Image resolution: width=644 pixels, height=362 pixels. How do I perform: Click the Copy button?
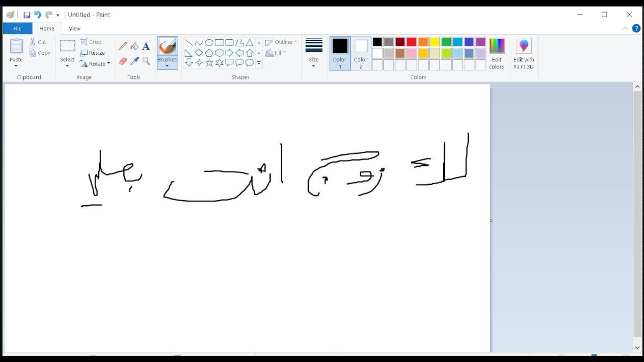pos(40,53)
